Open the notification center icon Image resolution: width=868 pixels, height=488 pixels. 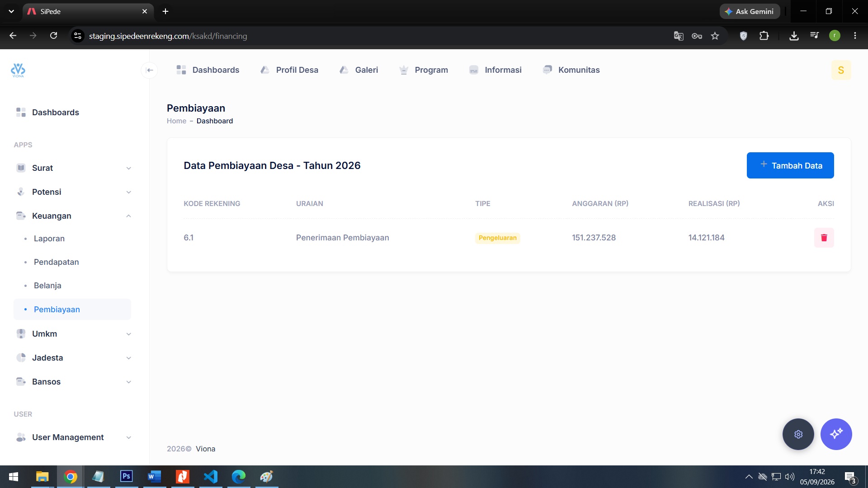[x=850, y=477]
